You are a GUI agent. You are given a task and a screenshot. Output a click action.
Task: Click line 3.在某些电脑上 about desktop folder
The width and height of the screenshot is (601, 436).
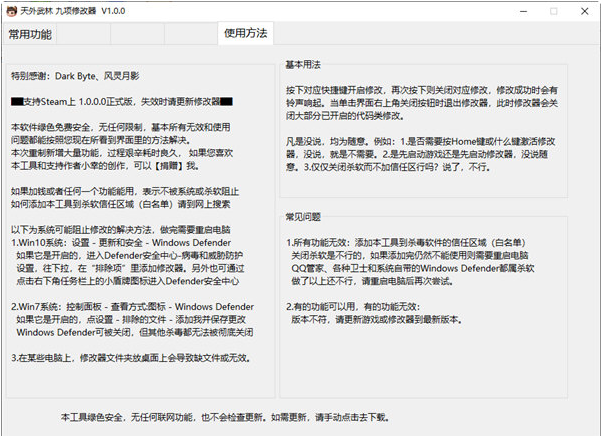point(131,358)
